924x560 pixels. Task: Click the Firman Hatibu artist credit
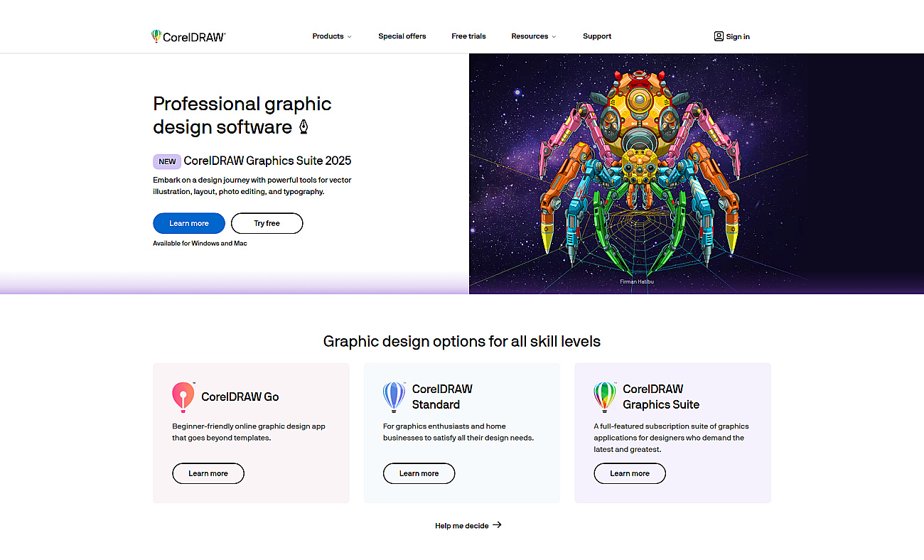[x=637, y=282]
